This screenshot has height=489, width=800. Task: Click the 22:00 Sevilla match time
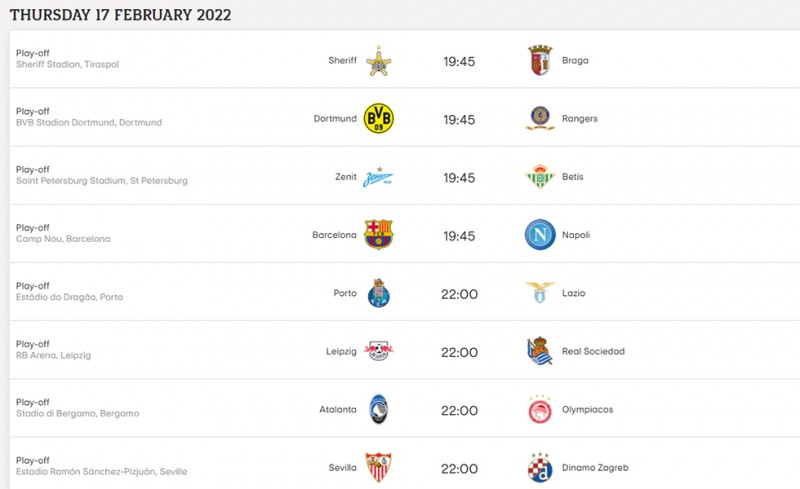(x=459, y=467)
